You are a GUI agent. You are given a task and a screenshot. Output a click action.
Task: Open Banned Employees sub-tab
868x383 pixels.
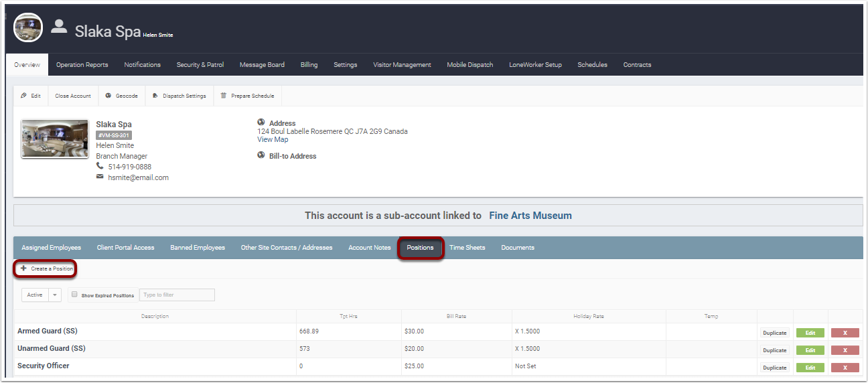pyautogui.click(x=198, y=248)
